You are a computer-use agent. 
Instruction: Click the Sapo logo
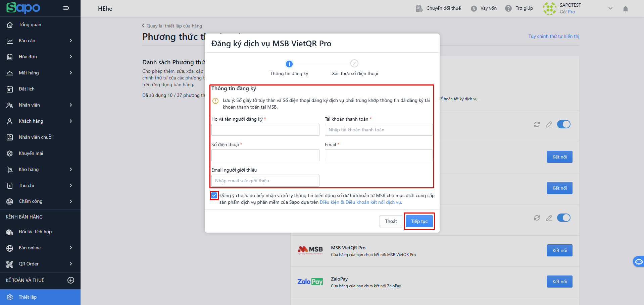pyautogui.click(x=23, y=8)
